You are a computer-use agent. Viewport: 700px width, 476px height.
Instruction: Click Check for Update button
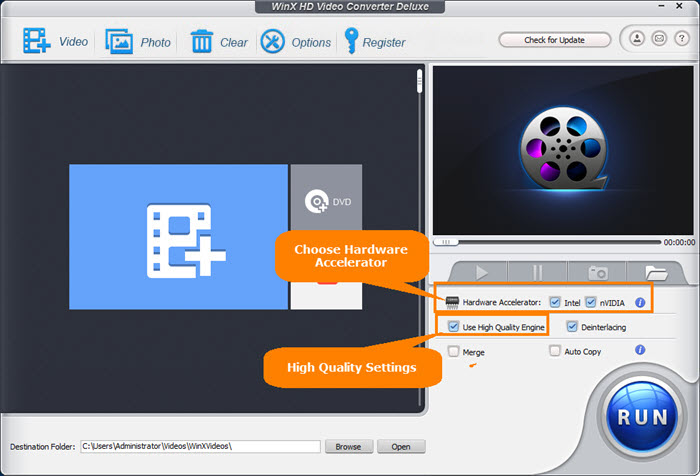coord(554,40)
